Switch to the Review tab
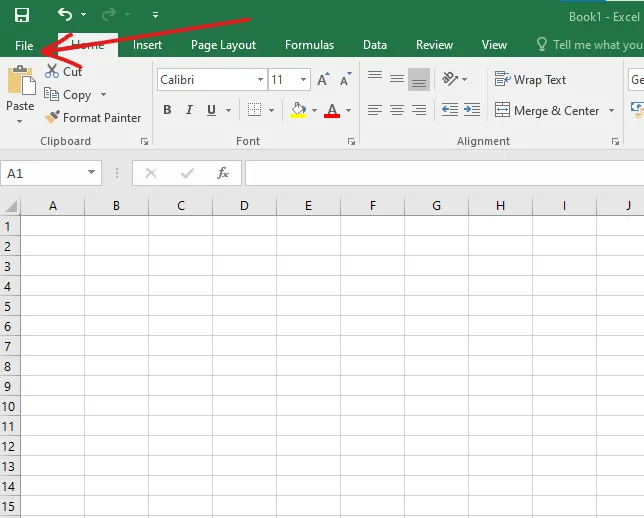 (434, 45)
